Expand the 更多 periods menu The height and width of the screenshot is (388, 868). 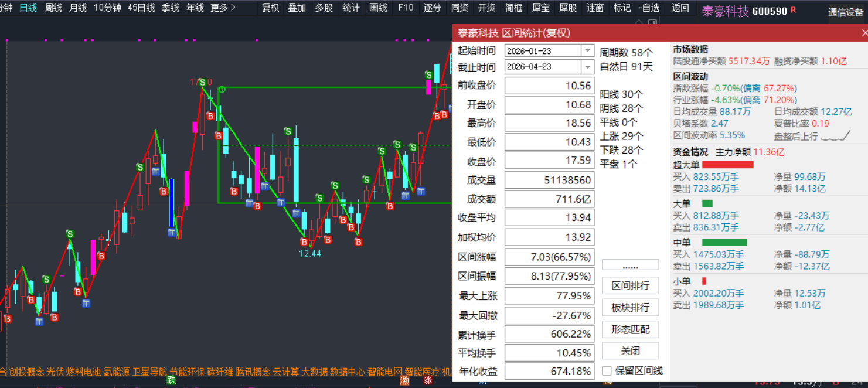coord(223,8)
